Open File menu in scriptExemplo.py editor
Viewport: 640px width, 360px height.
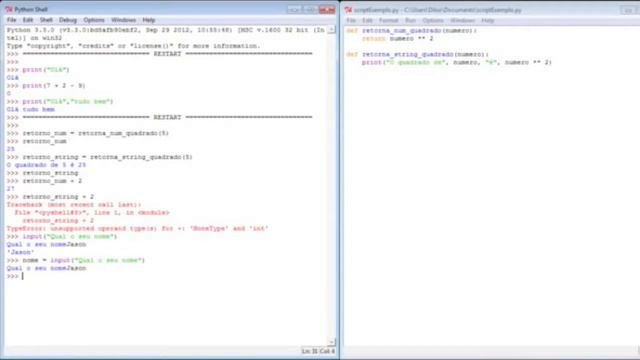(x=351, y=20)
